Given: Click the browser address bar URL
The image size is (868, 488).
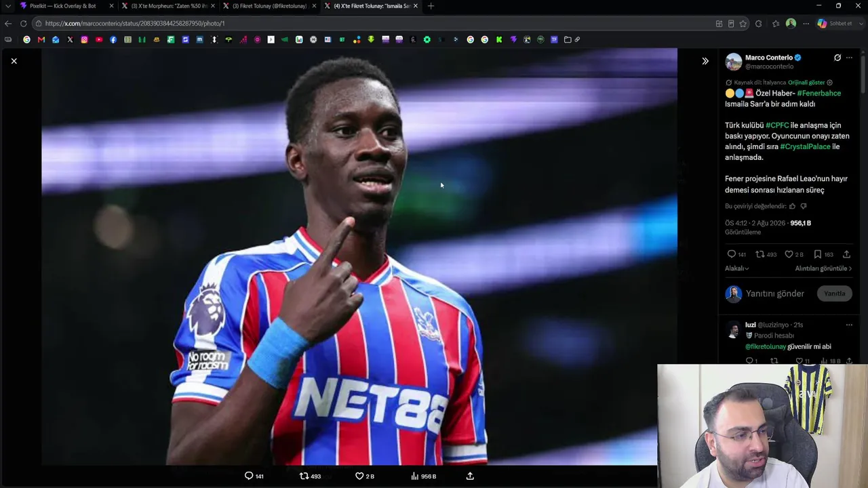Looking at the screenshot, I should click(x=135, y=23).
